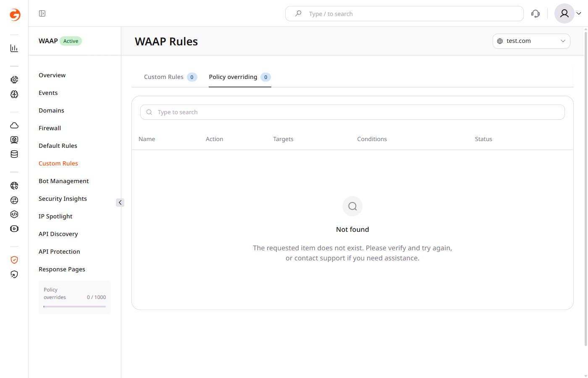Go to the Firewall page

pos(50,128)
